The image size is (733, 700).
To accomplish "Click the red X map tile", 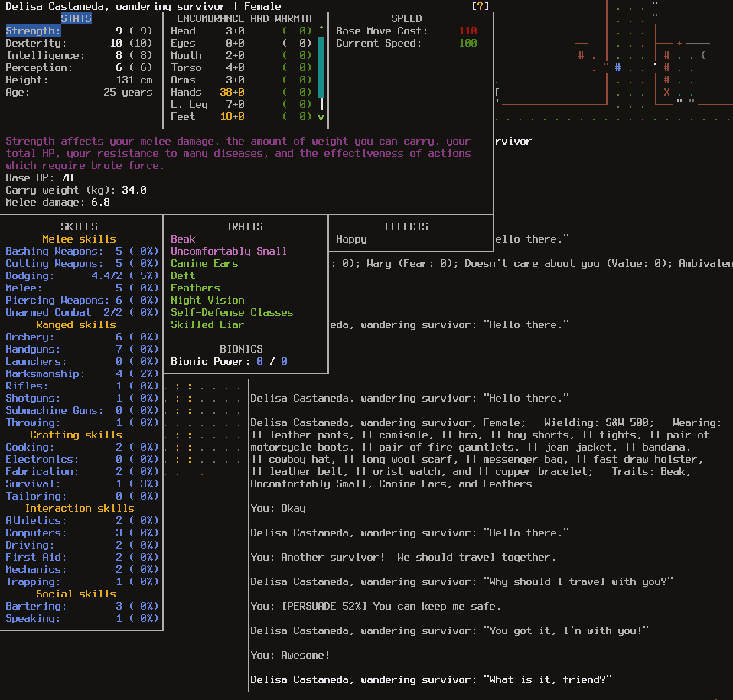I will (666, 92).
